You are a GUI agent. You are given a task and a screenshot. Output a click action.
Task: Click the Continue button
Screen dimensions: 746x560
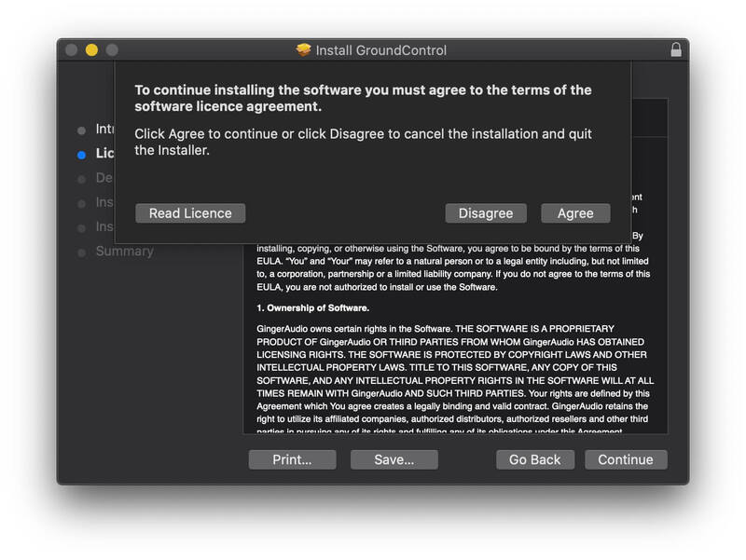click(626, 459)
